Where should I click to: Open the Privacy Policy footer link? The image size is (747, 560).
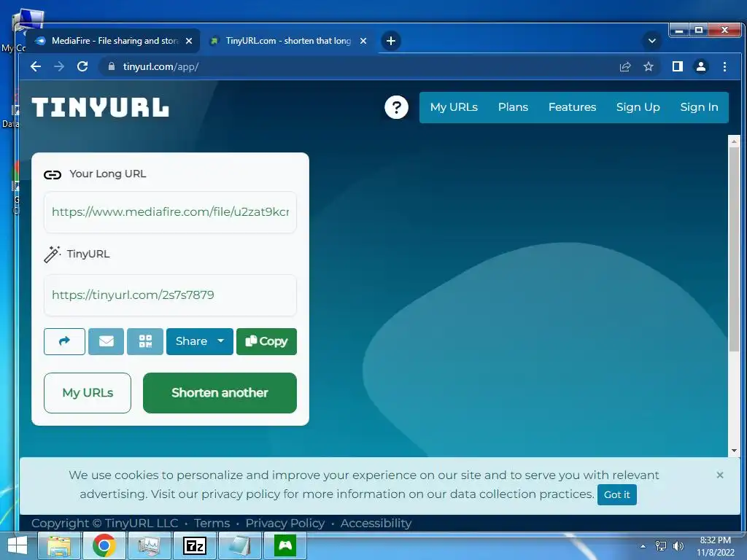tap(285, 524)
